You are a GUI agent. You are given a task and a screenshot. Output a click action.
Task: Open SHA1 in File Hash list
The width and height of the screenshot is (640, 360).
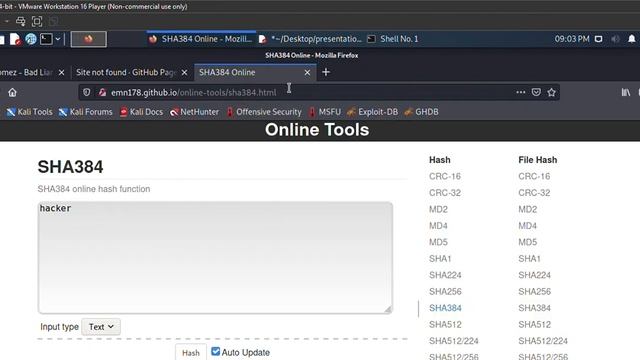pos(529,259)
